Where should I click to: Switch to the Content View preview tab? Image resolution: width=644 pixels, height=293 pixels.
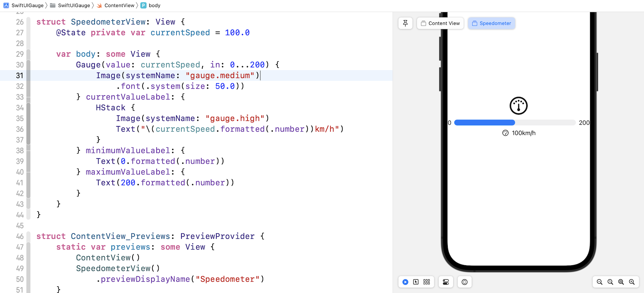tap(440, 23)
